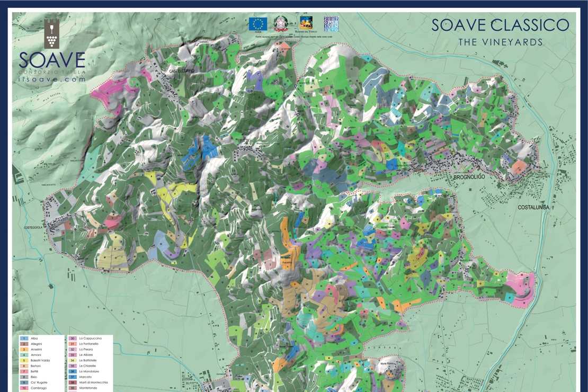Click the Italian Republic emblem
Image resolution: width=588 pixels, height=392 pixels.
click(x=281, y=24)
